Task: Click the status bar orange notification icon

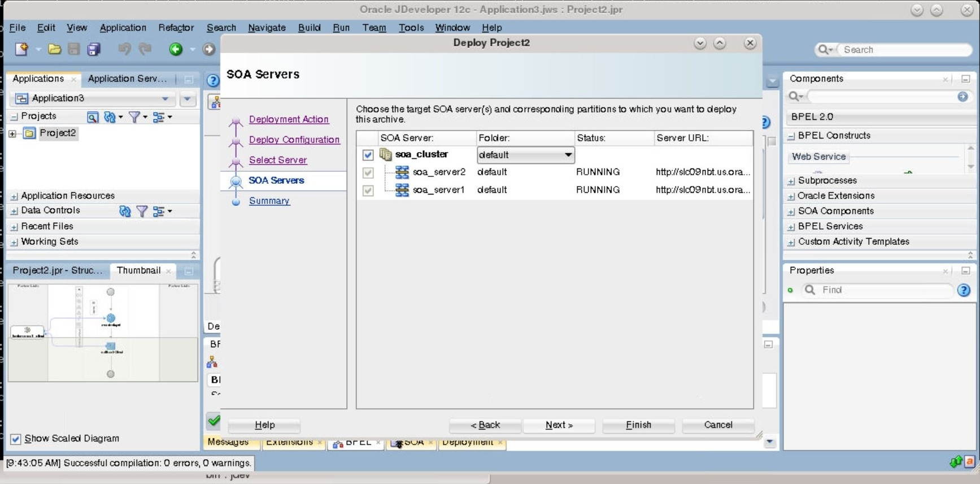Action: [969, 461]
